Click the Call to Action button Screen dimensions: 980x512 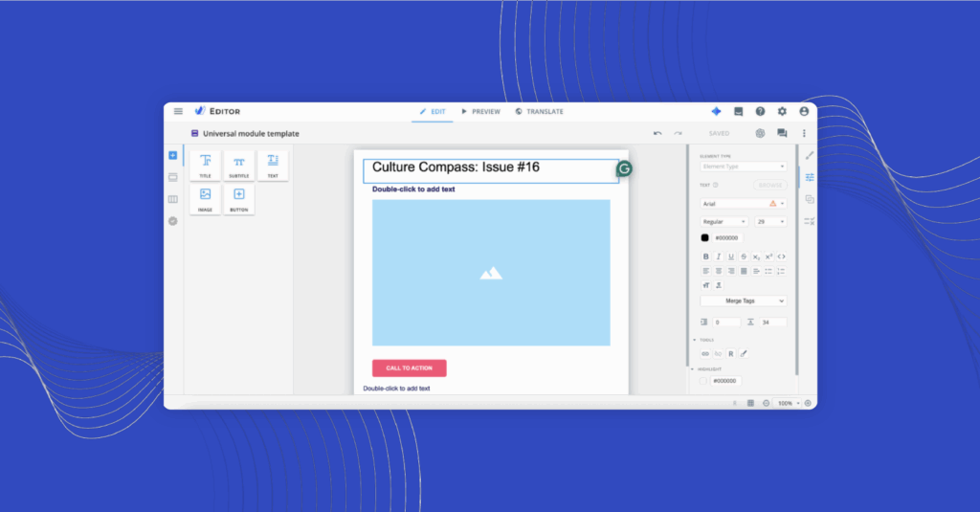pos(409,367)
